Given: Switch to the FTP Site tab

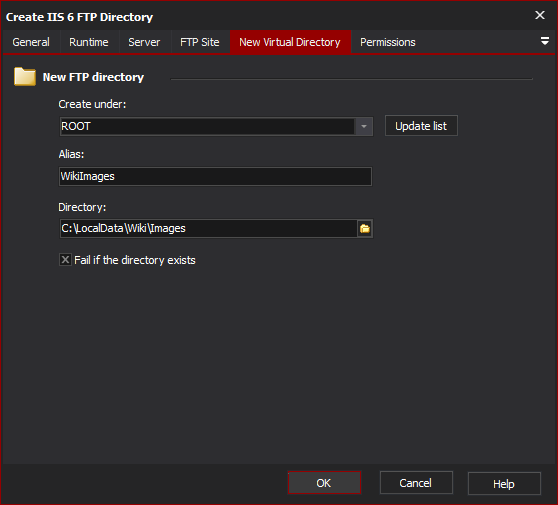Looking at the screenshot, I should point(200,42).
